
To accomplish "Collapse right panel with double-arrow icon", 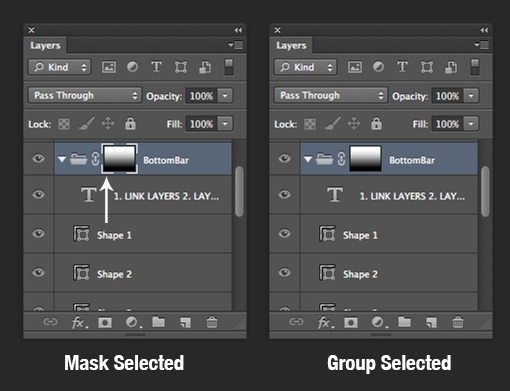I will coord(484,30).
